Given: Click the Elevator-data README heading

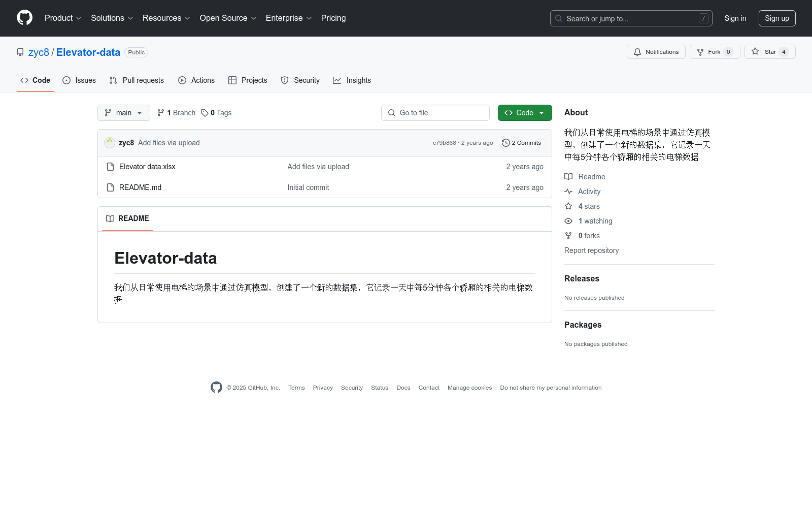Looking at the screenshot, I should [165, 258].
